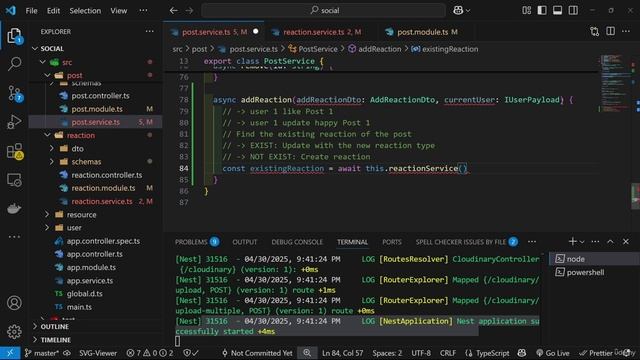
Task: Open the PROBLEMS panel tab
Action: pyautogui.click(x=197, y=242)
